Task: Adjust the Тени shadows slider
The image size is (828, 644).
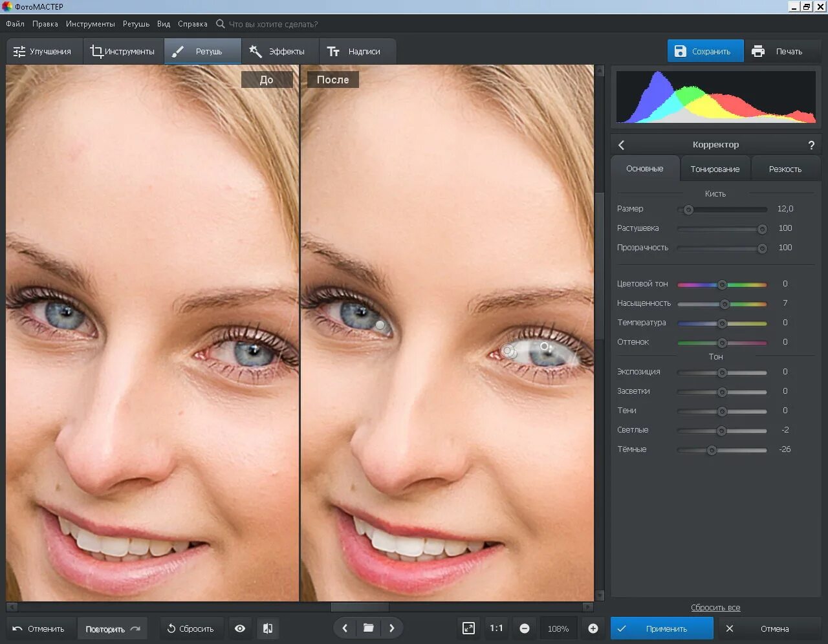Action: [722, 411]
